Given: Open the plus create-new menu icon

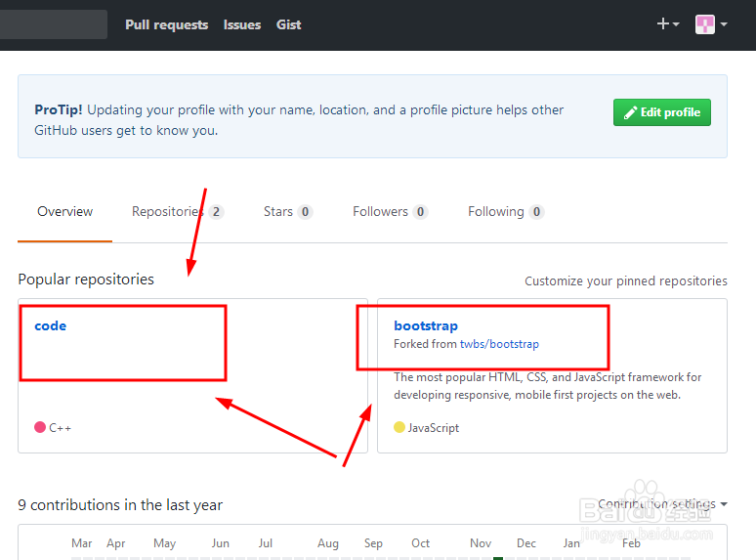Looking at the screenshot, I should (x=663, y=23).
